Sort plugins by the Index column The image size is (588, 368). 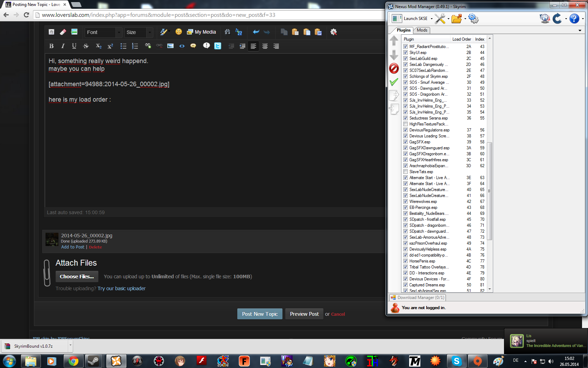click(x=479, y=39)
